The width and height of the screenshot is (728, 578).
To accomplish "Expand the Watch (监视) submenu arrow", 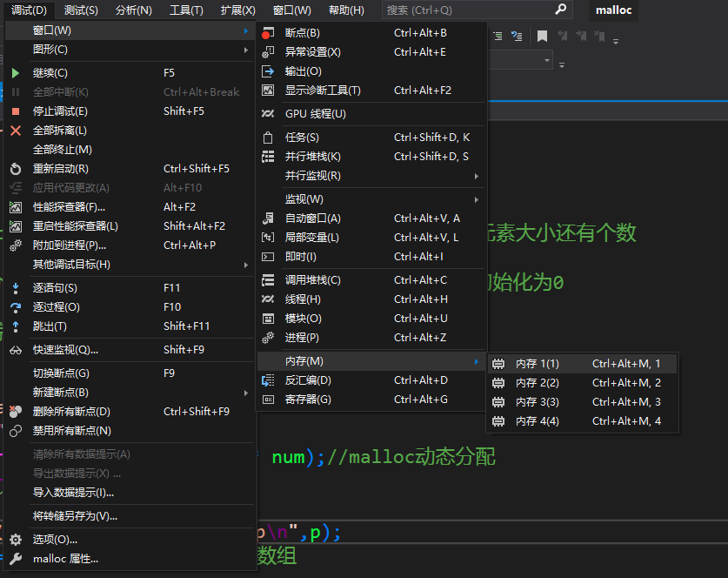I will click(477, 200).
